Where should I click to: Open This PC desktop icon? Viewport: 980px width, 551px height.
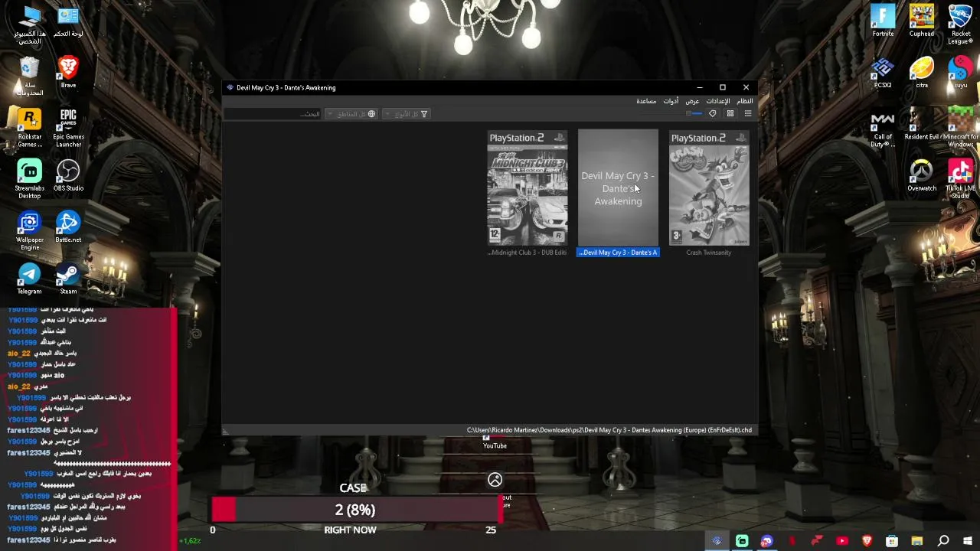[x=29, y=24]
